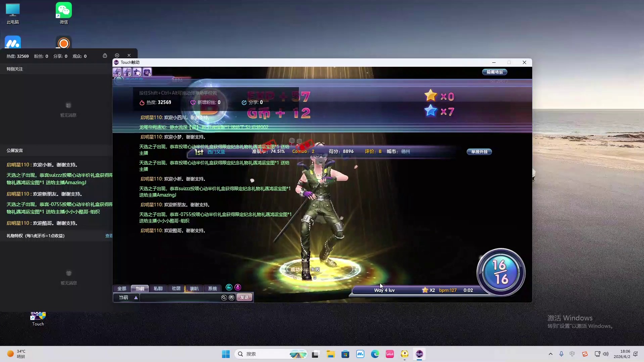Click the 场 buff icon showing 6
Image resolution: width=644 pixels, height=362 pixels.
point(147,72)
